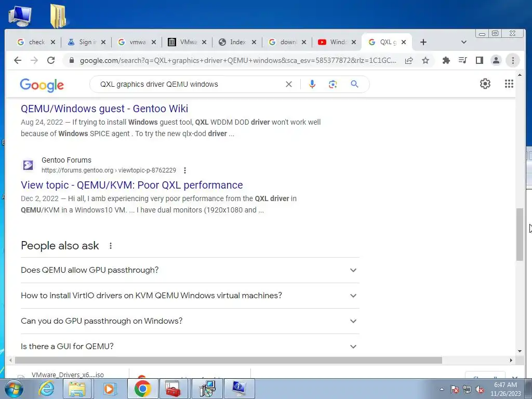Click the address bar URL

237,60
